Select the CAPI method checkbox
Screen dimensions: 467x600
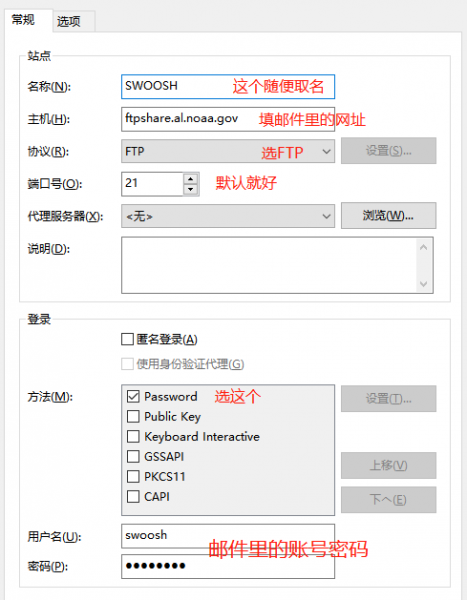click(133, 497)
